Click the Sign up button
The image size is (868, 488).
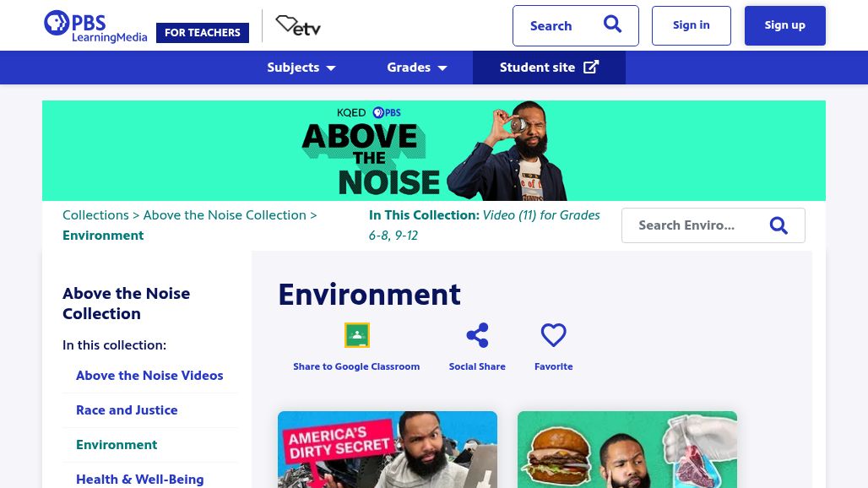click(785, 25)
